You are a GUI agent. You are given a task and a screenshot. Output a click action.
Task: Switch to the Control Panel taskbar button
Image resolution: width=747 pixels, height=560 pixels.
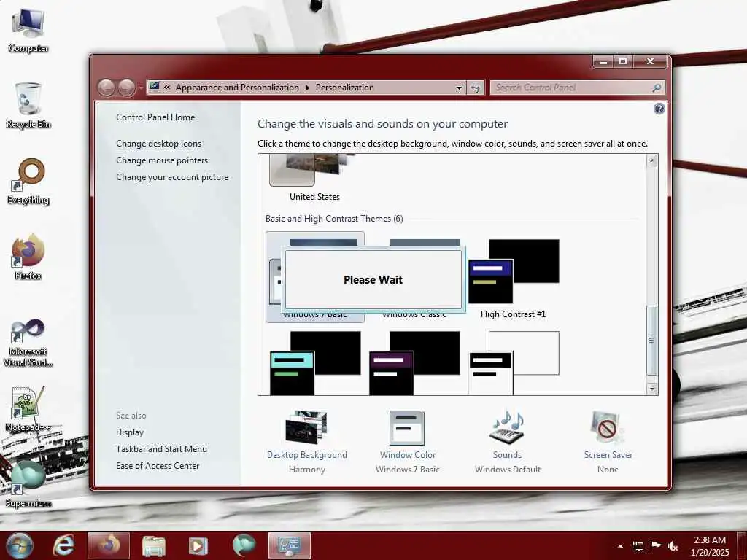tap(289, 545)
